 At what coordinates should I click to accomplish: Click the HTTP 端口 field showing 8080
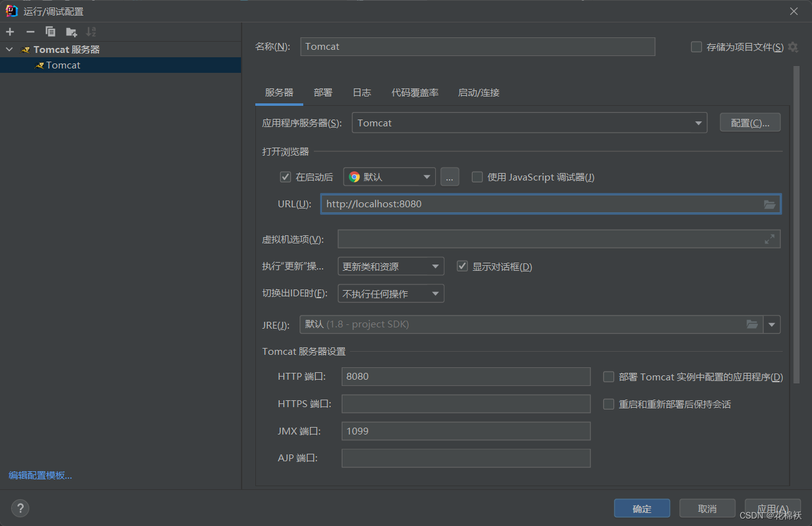(466, 377)
